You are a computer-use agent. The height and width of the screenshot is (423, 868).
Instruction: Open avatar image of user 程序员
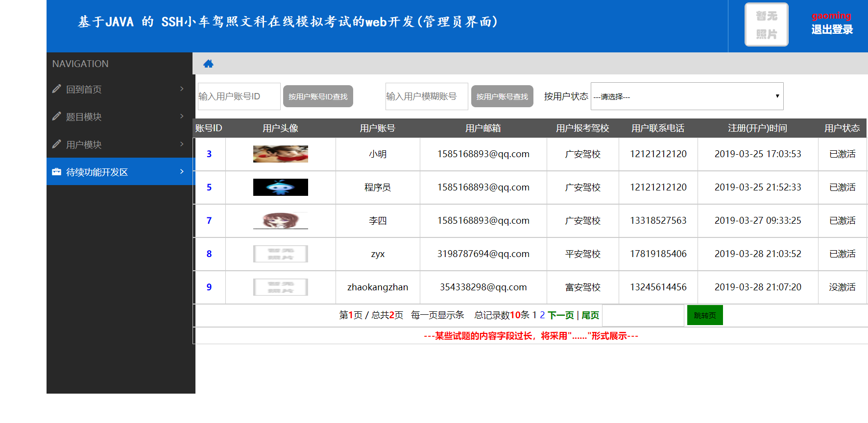[x=280, y=187]
